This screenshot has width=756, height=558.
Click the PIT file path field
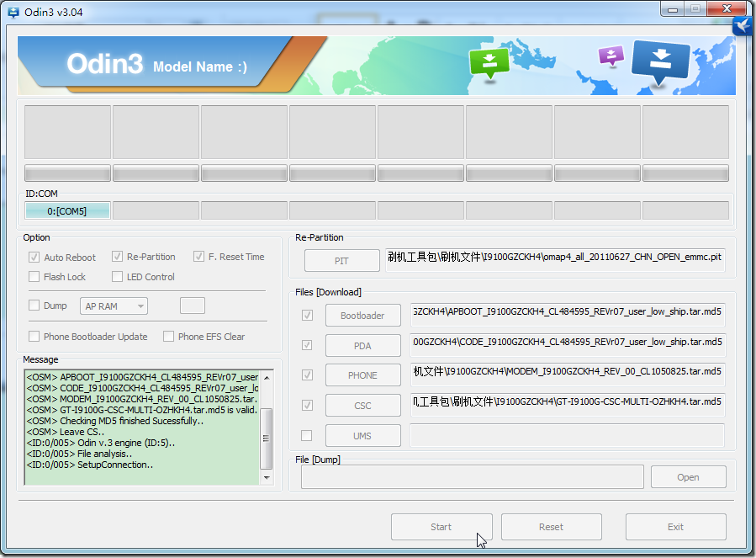tap(555, 260)
